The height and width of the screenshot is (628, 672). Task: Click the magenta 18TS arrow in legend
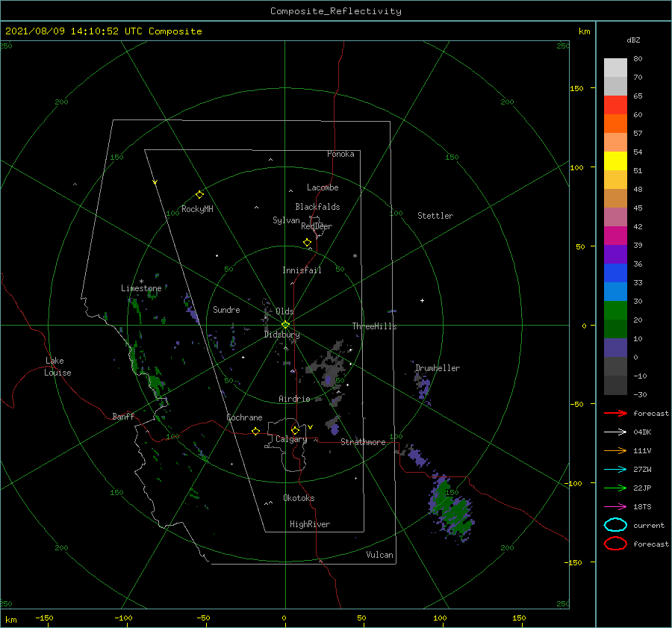(615, 507)
